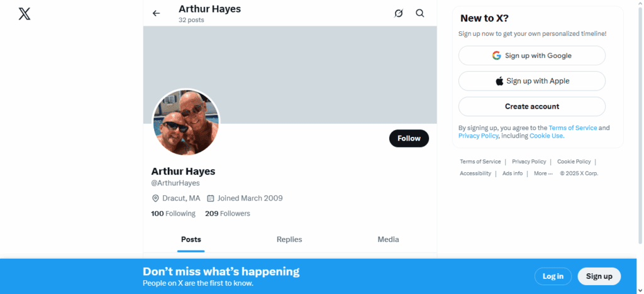Click the Grok icon in the profile header

pyautogui.click(x=398, y=13)
